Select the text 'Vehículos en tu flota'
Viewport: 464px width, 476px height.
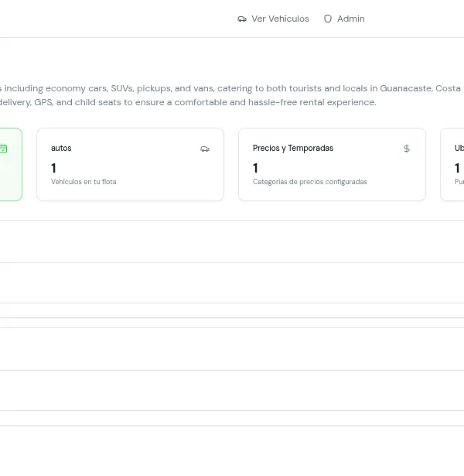pos(84,182)
